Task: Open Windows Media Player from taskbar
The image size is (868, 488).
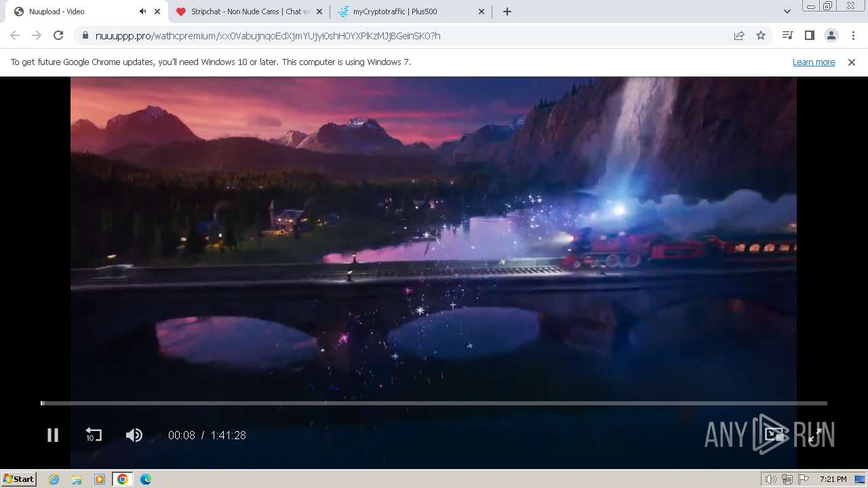Action: 100,479
